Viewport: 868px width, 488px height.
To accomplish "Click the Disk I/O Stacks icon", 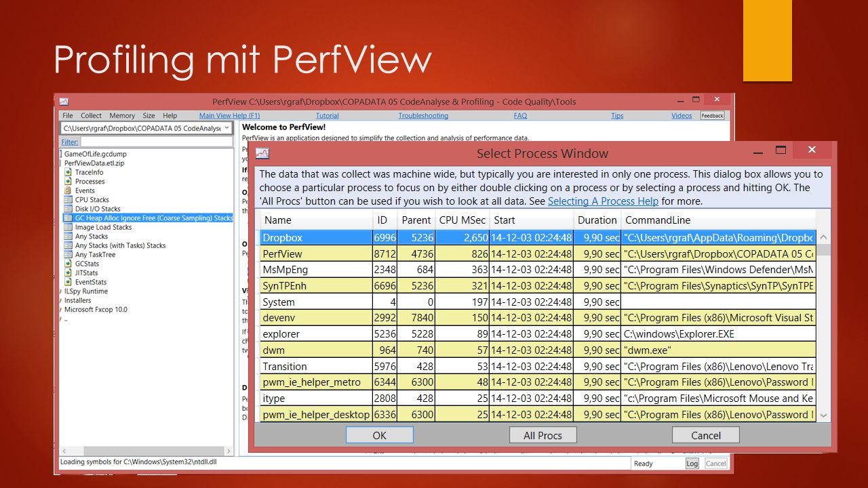I will (x=68, y=209).
